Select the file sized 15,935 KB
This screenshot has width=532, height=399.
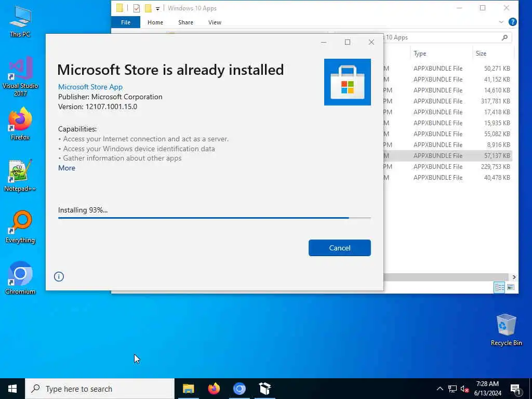[448, 123]
